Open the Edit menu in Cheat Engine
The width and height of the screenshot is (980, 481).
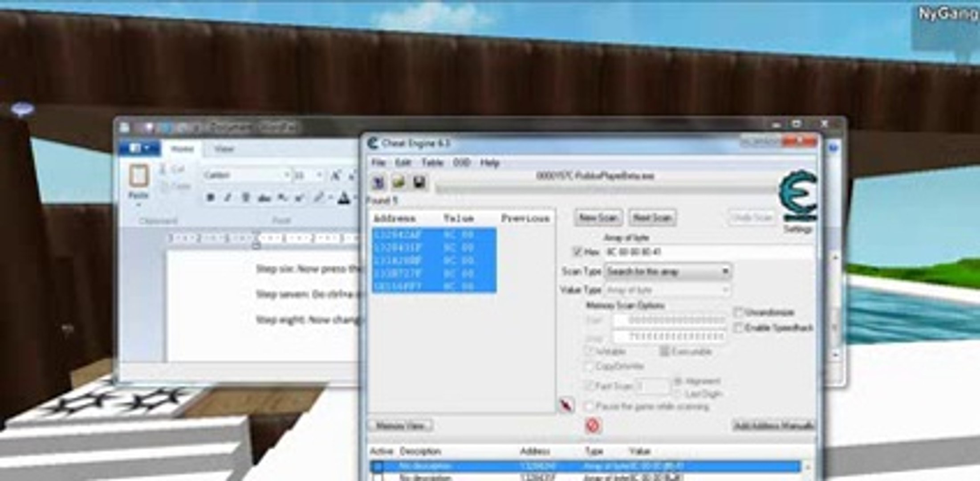tap(403, 163)
